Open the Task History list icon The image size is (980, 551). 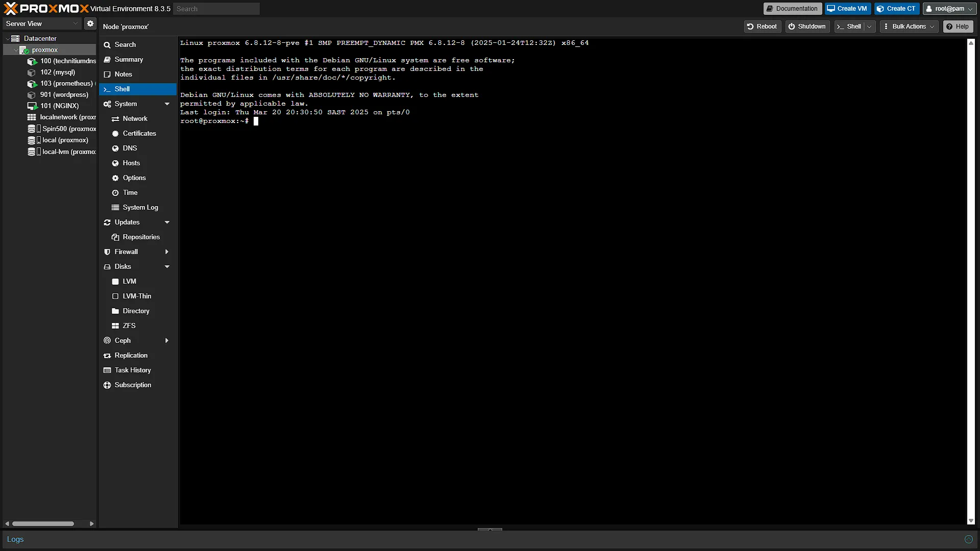(x=107, y=370)
